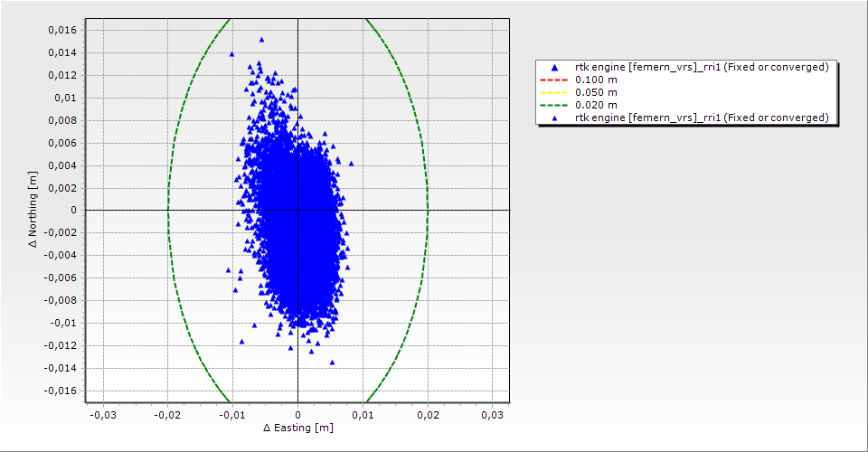The image size is (868, 452).
Task: Click the plot origin where axes cross
Action: pyautogui.click(x=297, y=210)
